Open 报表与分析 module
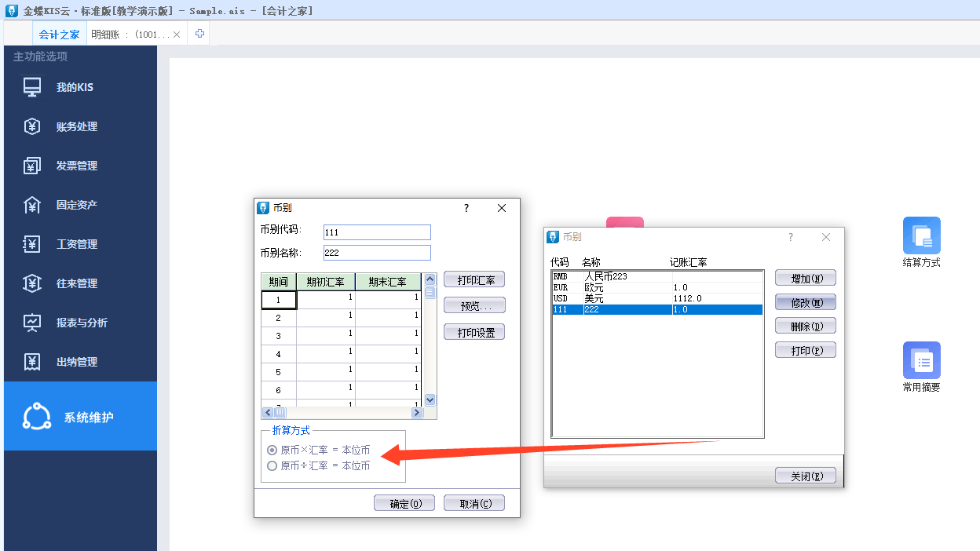The height and width of the screenshot is (551, 980). 81,323
